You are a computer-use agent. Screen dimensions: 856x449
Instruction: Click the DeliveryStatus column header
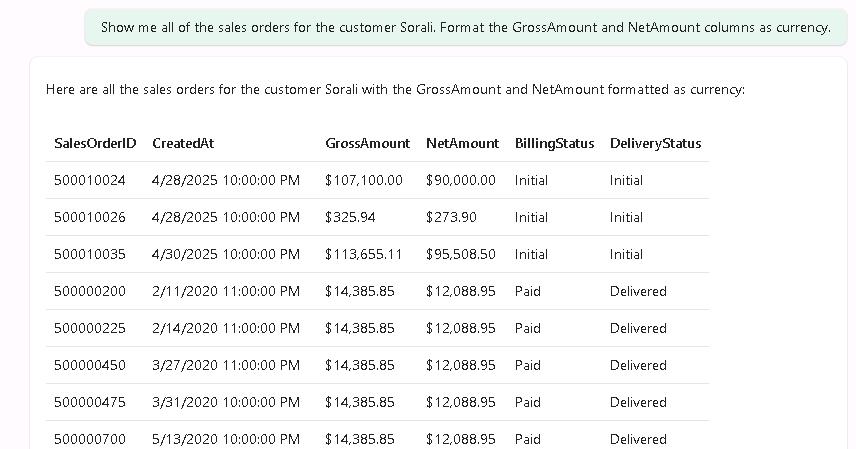[x=655, y=143]
